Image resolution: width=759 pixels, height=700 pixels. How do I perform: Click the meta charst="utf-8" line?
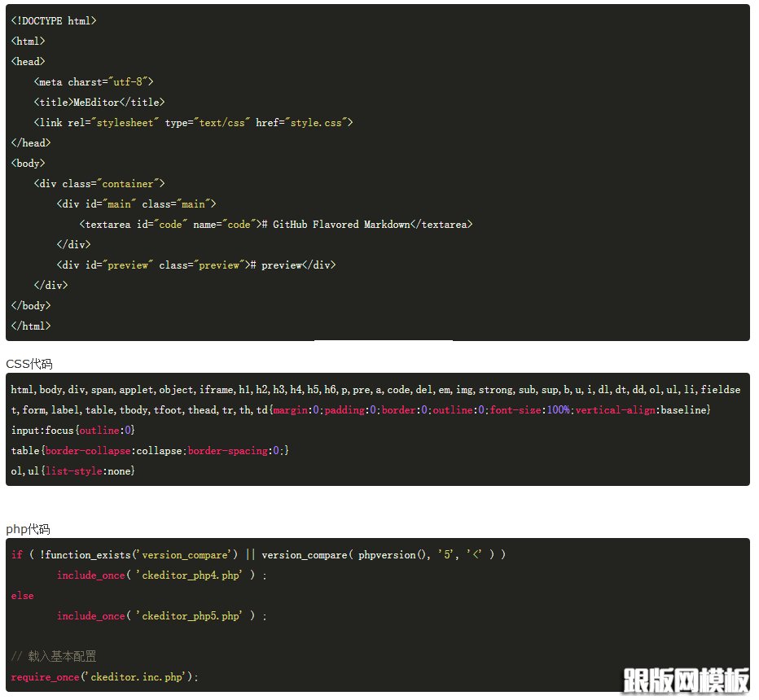pos(94,81)
